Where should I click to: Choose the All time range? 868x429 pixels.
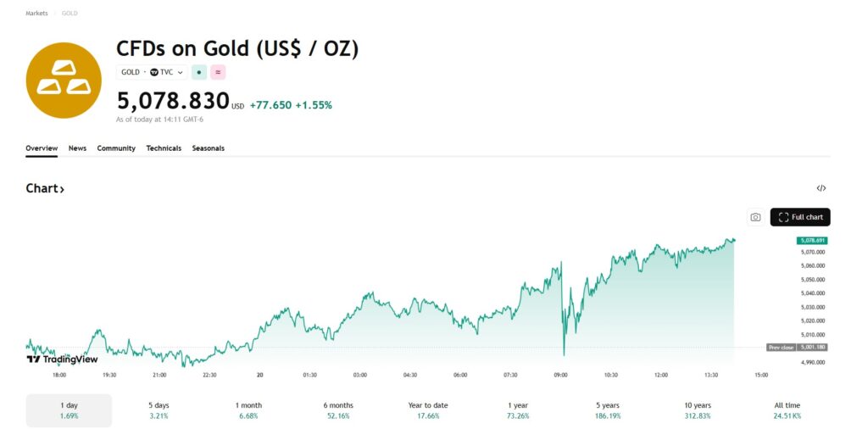click(x=787, y=410)
